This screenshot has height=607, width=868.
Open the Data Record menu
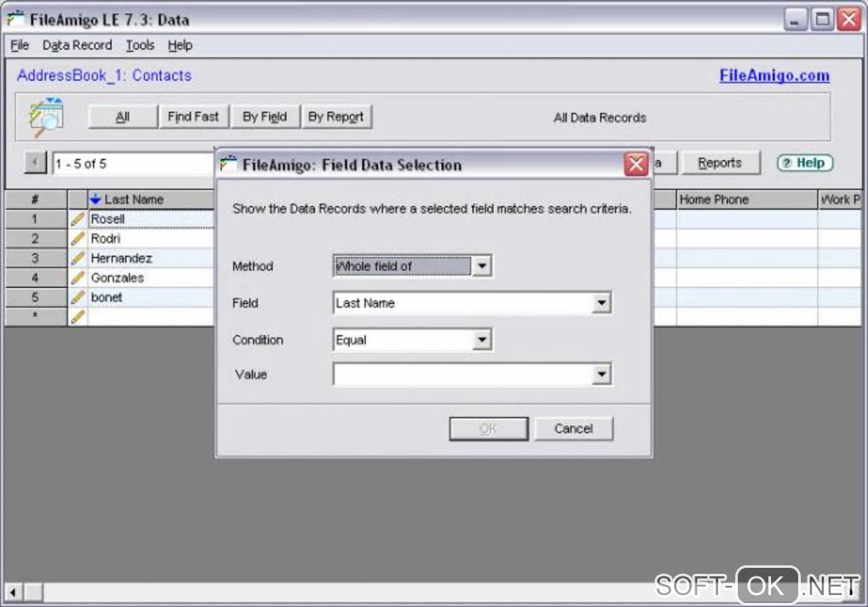click(x=77, y=45)
